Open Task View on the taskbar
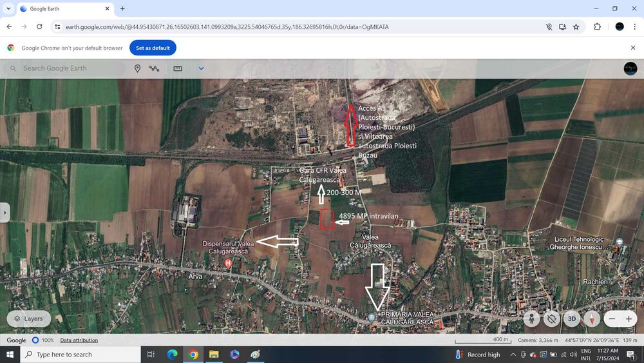 click(151, 355)
